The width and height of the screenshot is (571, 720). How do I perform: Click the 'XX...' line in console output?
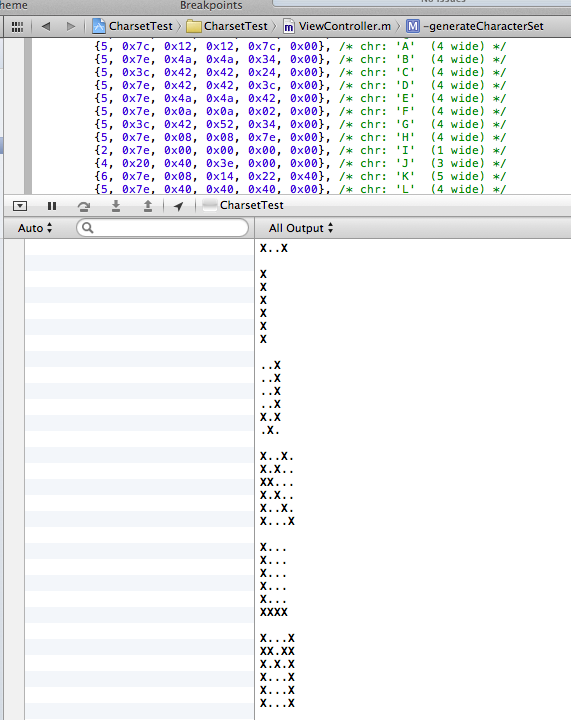tap(277, 482)
